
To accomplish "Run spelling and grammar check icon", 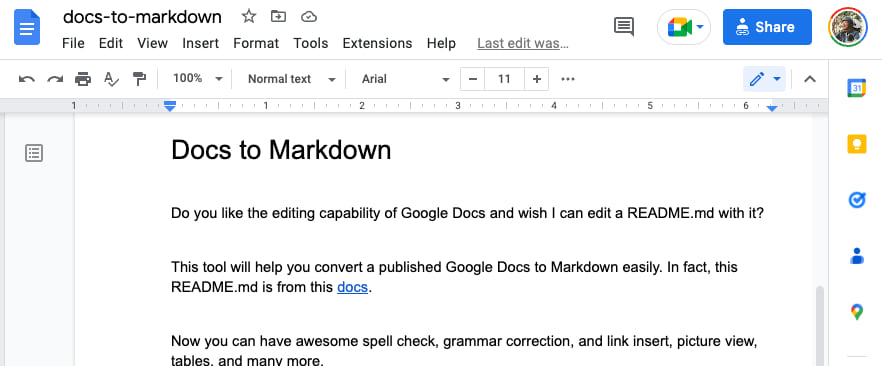I will click(111, 79).
